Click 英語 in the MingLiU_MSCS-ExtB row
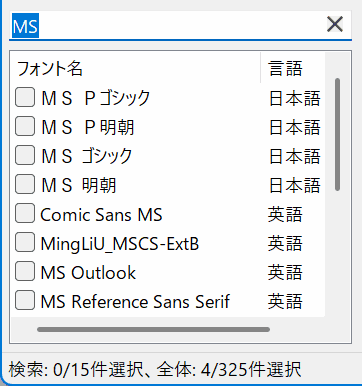362x386 pixels. pyautogui.click(x=285, y=243)
